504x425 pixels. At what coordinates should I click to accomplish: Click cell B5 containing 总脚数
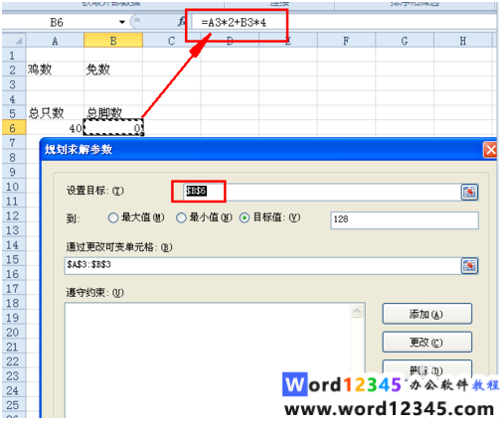(113, 113)
